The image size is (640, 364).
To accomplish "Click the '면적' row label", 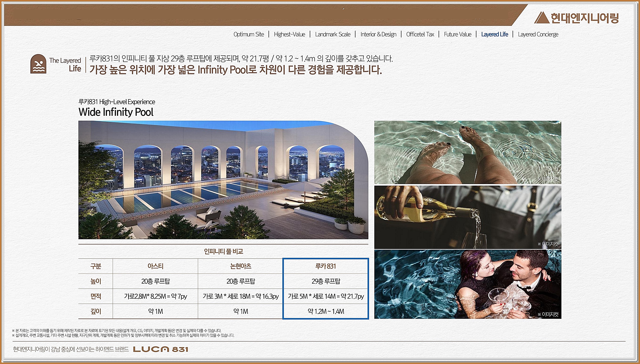I will 96,296.
